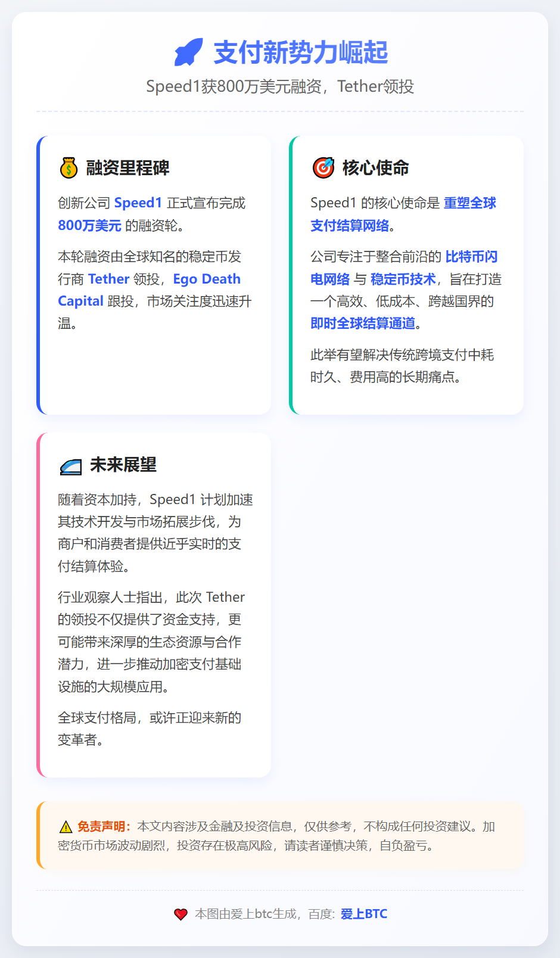Click the red heart icon in footer

tap(181, 914)
